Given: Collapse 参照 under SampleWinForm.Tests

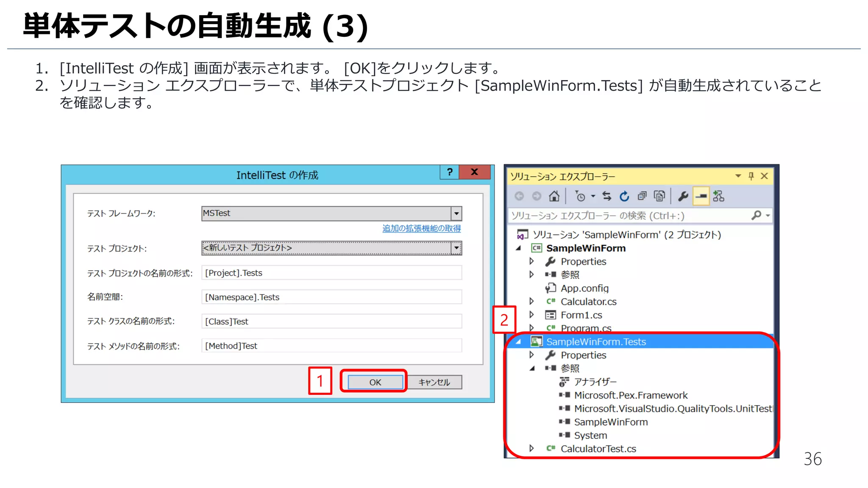Looking at the screenshot, I should click(531, 369).
